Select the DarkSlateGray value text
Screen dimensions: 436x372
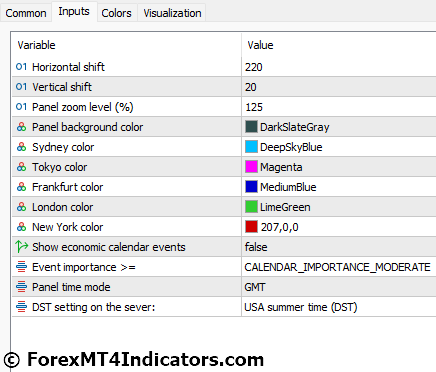point(295,127)
